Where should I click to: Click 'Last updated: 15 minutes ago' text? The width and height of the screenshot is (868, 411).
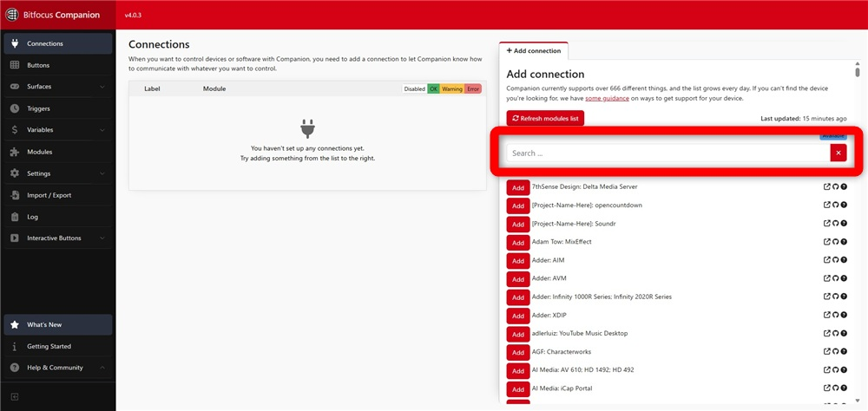(803, 119)
